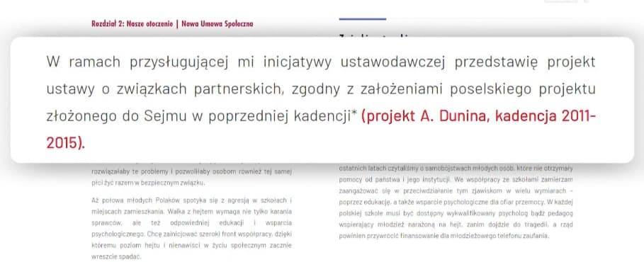Screen dimensions: 644x262
Task: Click the red '2015).' text in the card
Action: click(66, 143)
